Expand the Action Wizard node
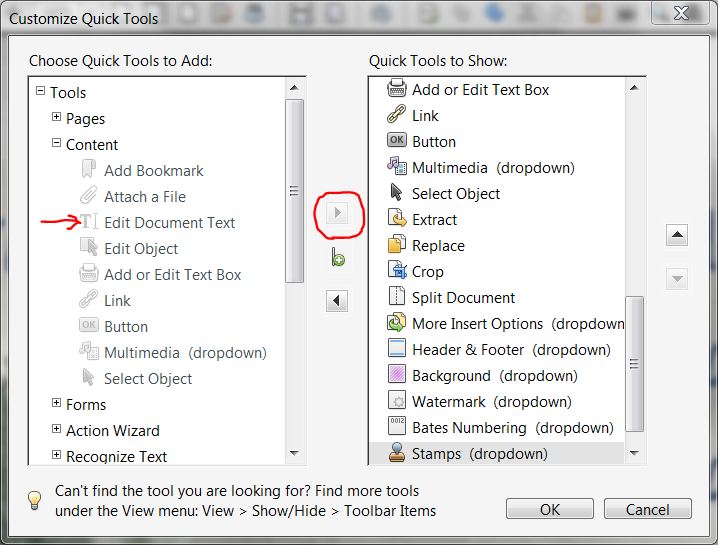This screenshot has height=545, width=718. pyautogui.click(x=56, y=429)
